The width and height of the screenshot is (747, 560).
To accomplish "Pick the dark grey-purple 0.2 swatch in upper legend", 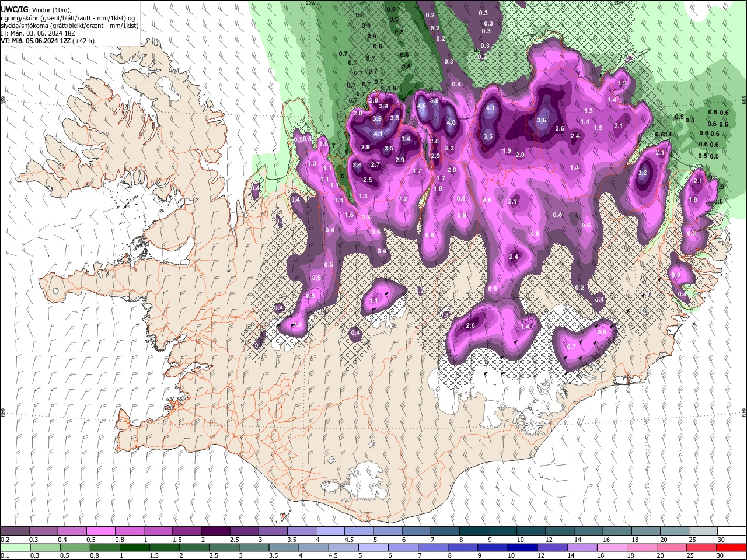I will point(15,531).
